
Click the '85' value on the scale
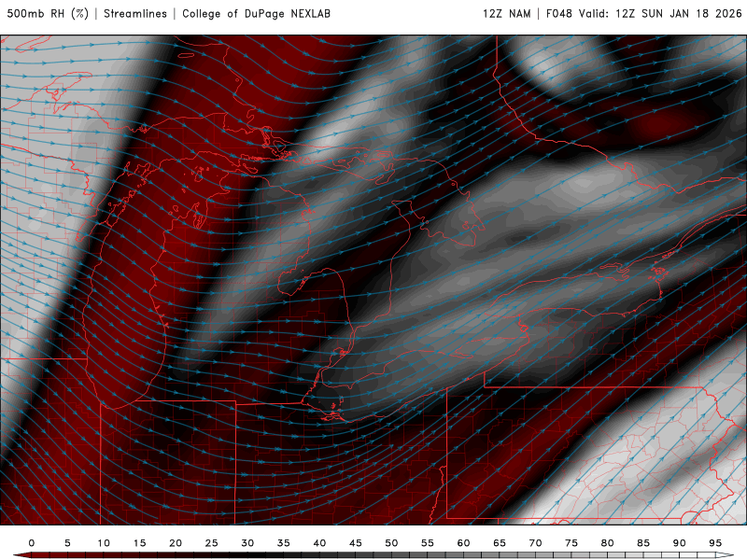pos(643,543)
